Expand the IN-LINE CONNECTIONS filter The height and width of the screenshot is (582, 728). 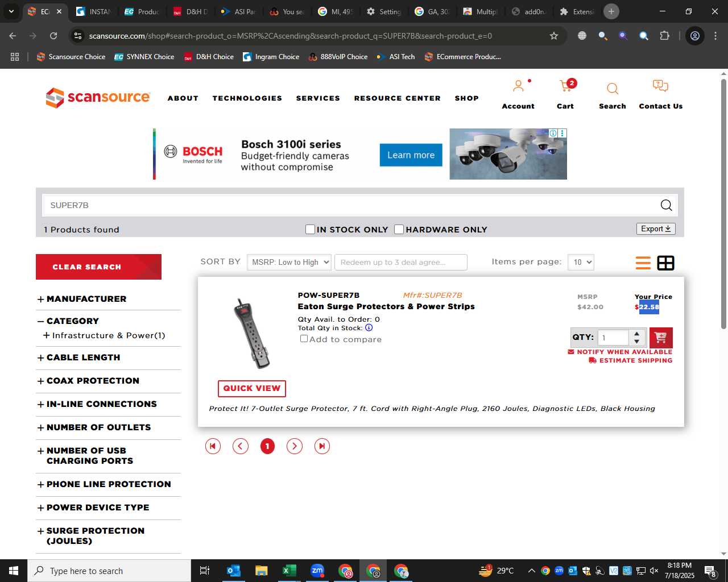(40, 405)
